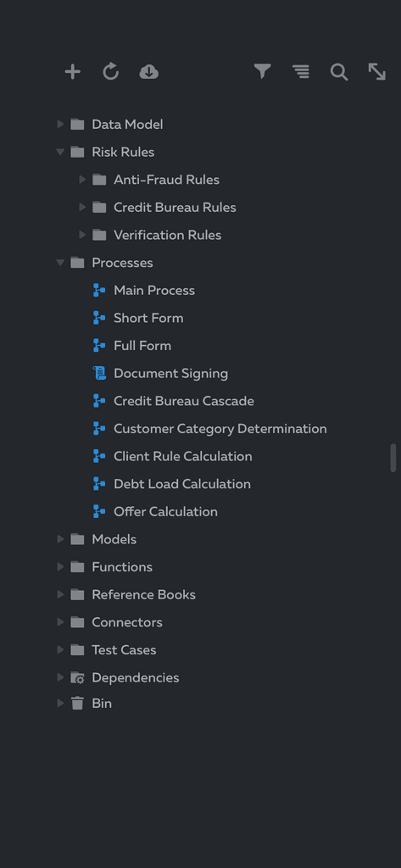The width and height of the screenshot is (401, 868).
Task: Select the Reference Books folder
Action: pyautogui.click(x=143, y=594)
